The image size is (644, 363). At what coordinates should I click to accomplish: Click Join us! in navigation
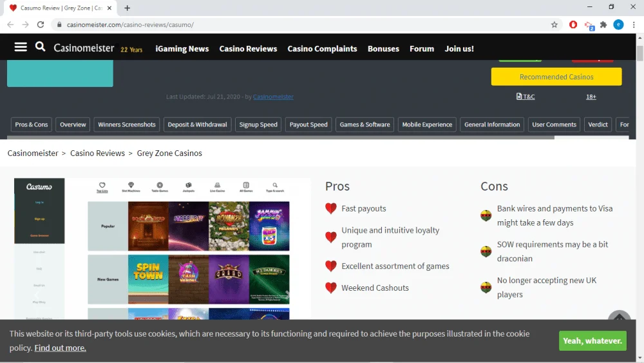pyautogui.click(x=459, y=48)
